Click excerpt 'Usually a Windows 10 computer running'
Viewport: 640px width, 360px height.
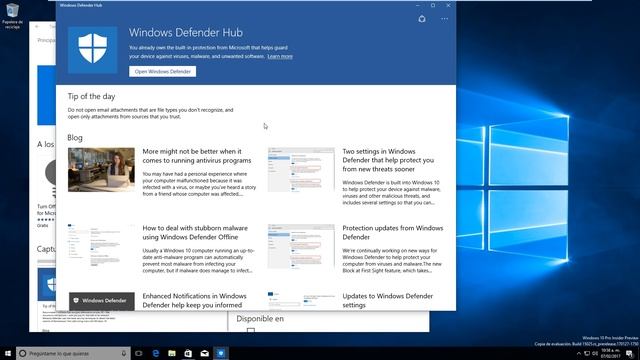198,260
